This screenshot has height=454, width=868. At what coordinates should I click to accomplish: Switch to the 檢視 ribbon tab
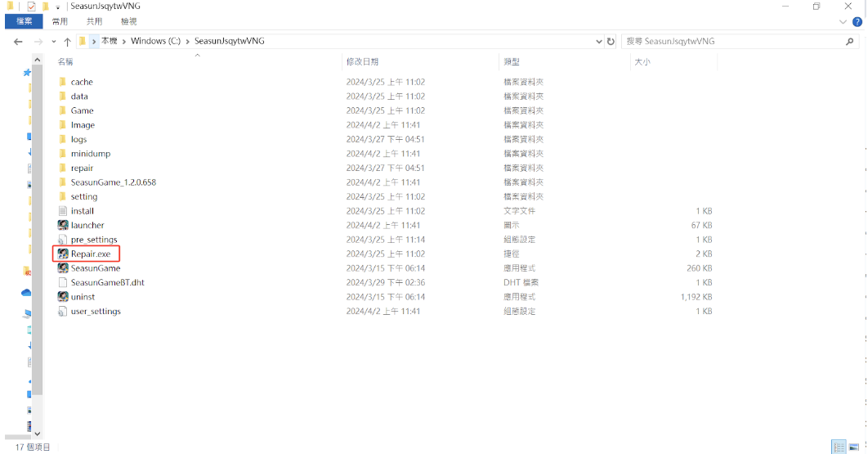pos(129,22)
